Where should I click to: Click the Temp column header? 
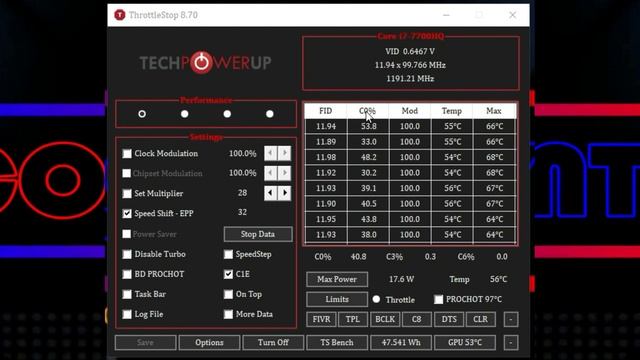pos(452,111)
